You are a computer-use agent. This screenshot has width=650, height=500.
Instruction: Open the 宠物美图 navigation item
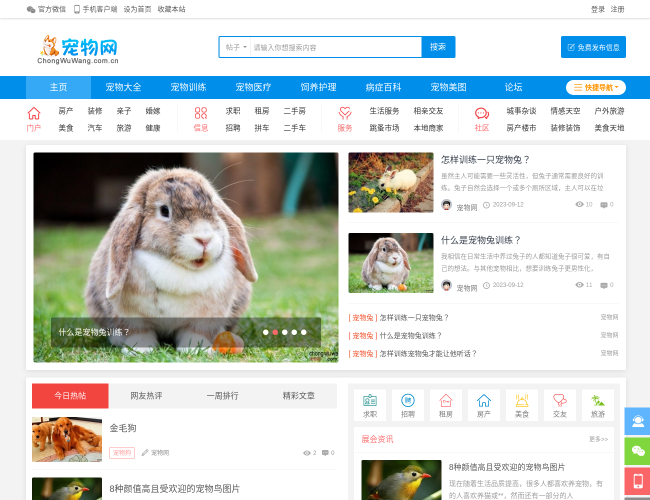click(449, 87)
